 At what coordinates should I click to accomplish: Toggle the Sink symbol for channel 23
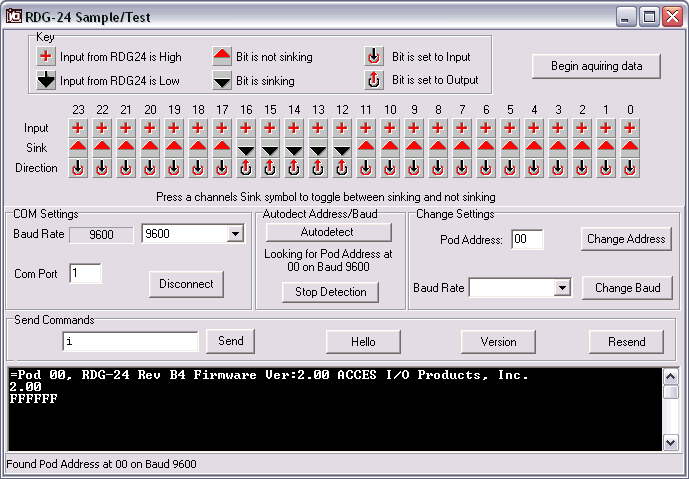pyautogui.click(x=78, y=148)
